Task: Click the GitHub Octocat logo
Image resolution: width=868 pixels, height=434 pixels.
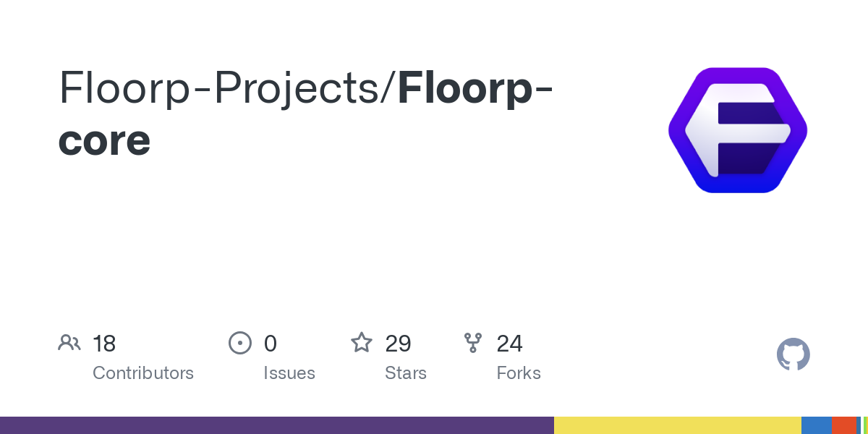Action: [x=793, y=354]
